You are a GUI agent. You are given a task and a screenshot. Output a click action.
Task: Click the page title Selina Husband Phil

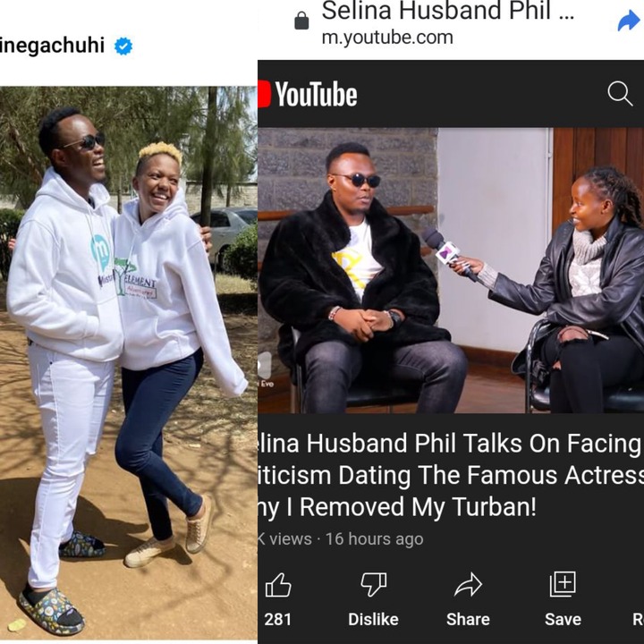pos(448,12)
